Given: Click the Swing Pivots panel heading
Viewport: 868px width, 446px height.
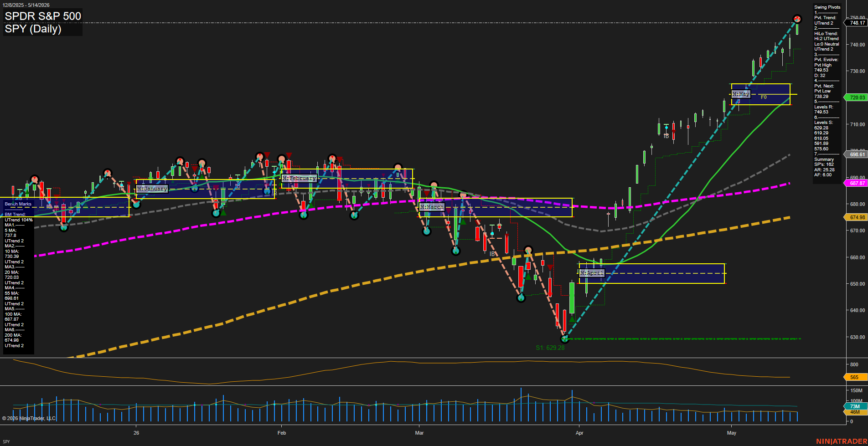Looking at the screenshot, I should click(827, 7).
